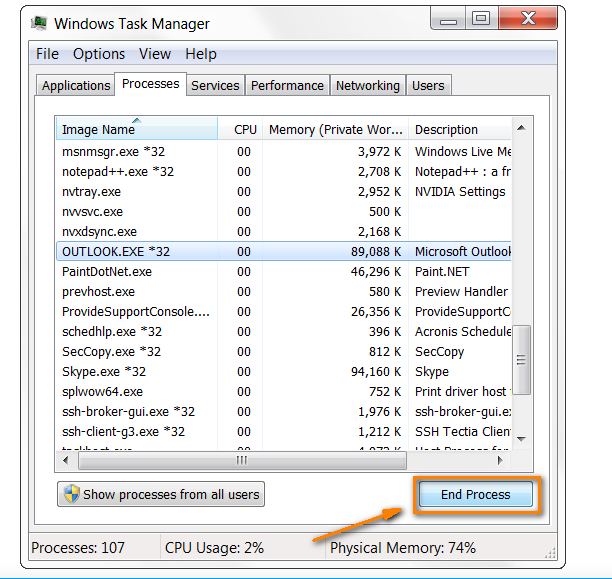Click the Task Manager title bar icon
The width and height of the screenshot is (612, 579).
point(39,23)
